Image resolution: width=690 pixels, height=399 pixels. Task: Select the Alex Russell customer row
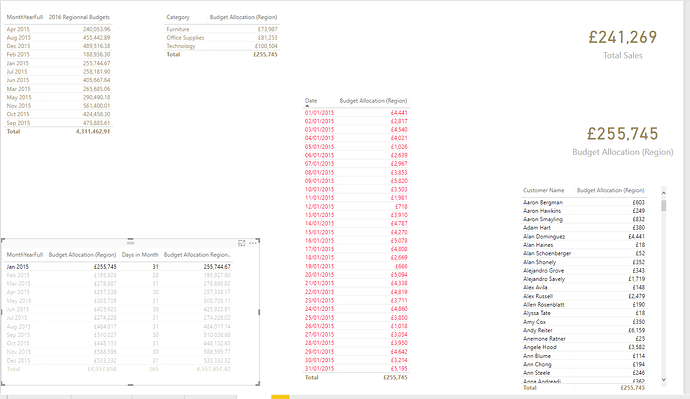point(584,296)
